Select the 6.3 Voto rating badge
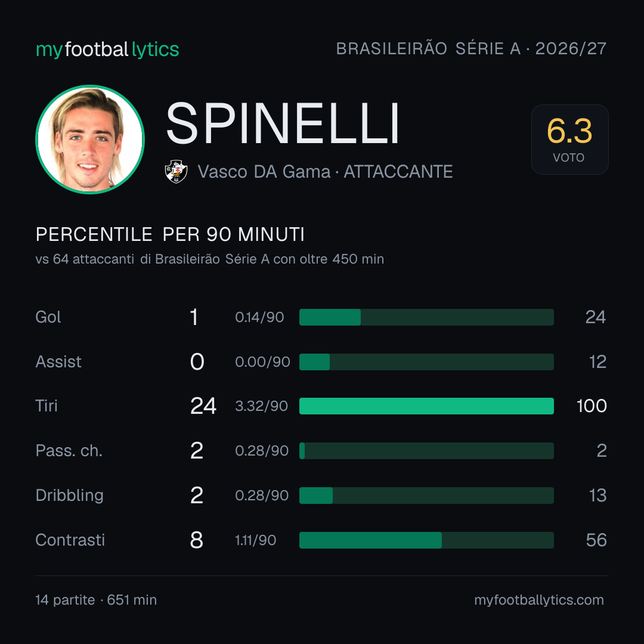 (x=569, y=139)
